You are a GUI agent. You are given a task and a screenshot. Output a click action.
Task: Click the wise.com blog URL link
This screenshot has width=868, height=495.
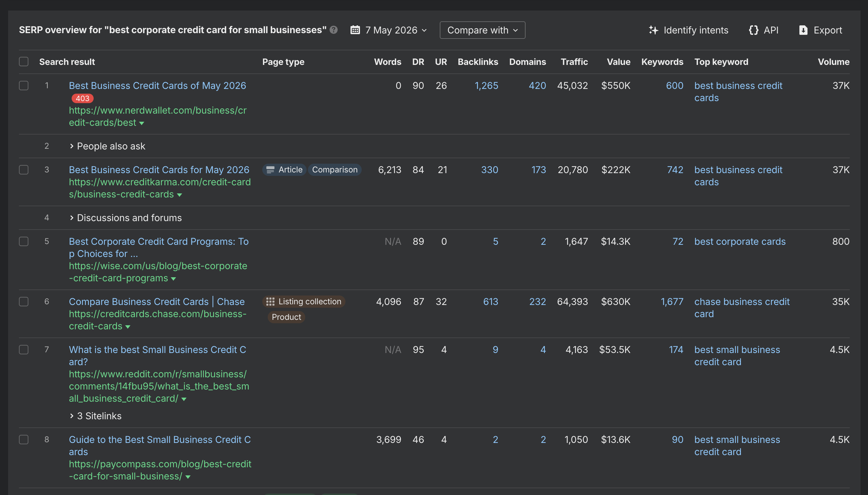(x=158, y=272)
